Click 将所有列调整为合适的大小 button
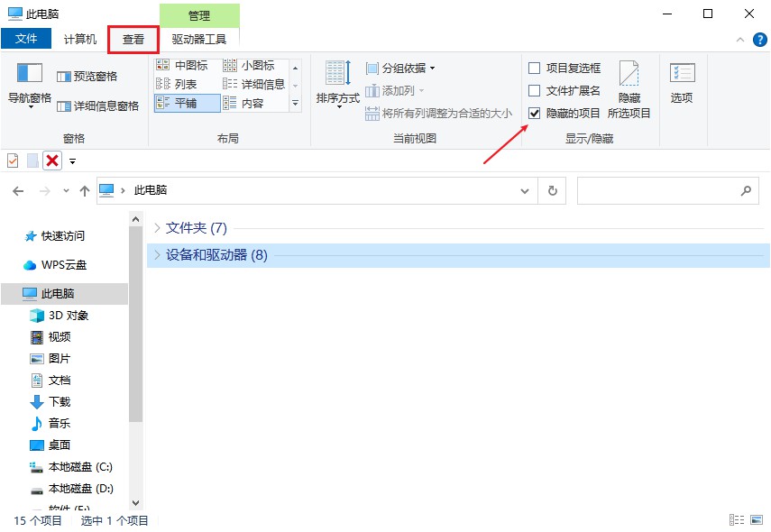Viewport: 771px width, 532px height. pos(438,114)
